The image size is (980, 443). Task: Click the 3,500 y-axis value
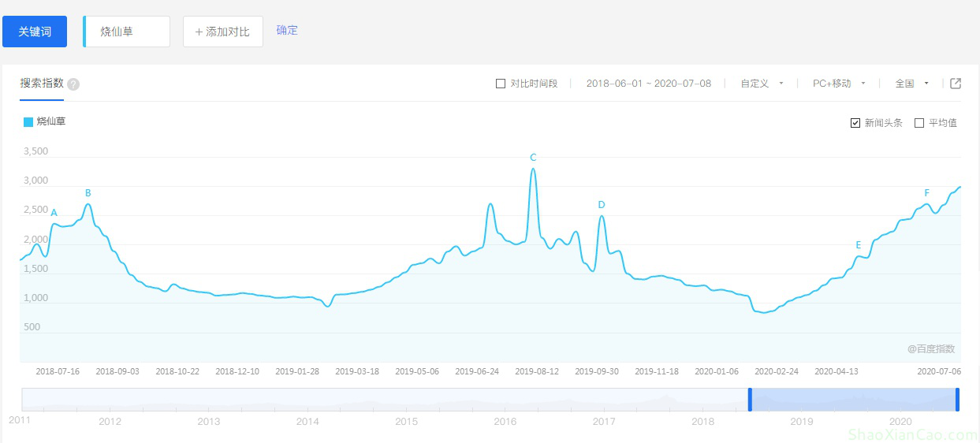35,151
